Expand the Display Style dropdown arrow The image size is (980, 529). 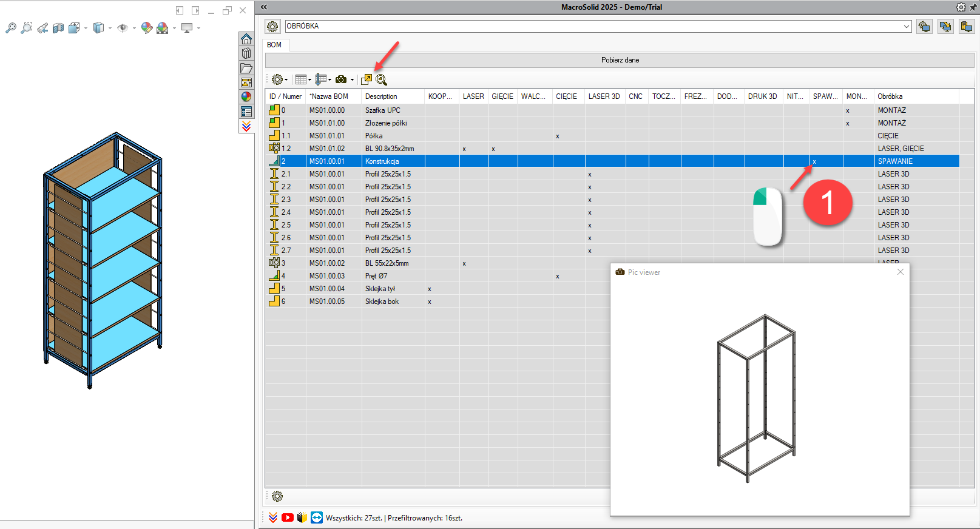[110, 28]
